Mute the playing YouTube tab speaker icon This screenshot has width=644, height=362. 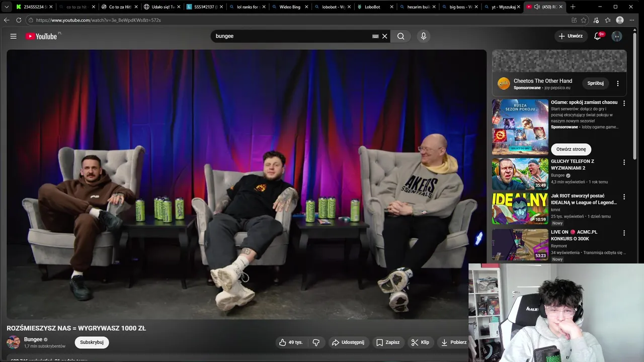(x=537, y=7)
